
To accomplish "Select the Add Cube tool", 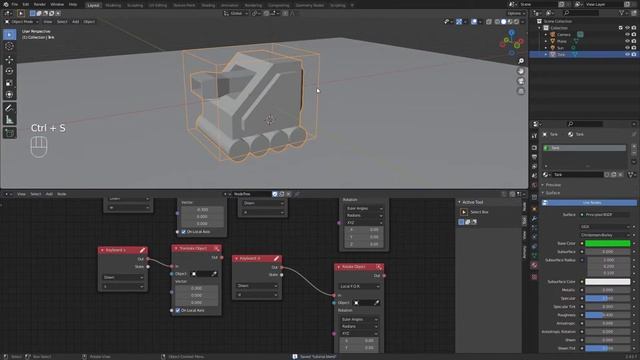I will [9, 133].
